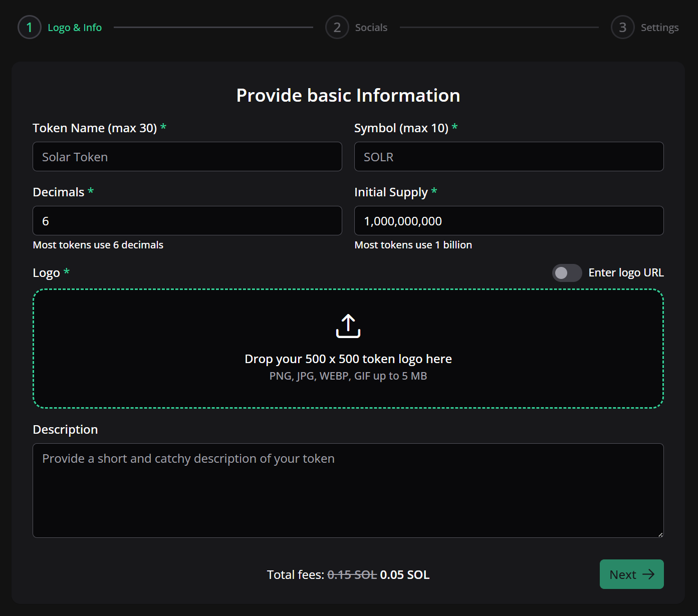The height and width of the screenshot is (616, 698).
Task: Click step 3 circle icon
Action: tap(623, 27)
